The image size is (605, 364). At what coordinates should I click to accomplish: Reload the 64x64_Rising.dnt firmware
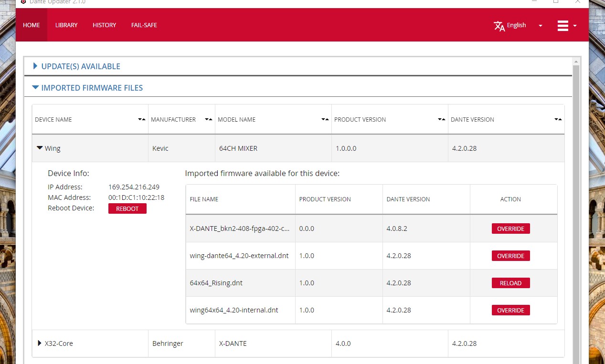(x=511, y=283)
